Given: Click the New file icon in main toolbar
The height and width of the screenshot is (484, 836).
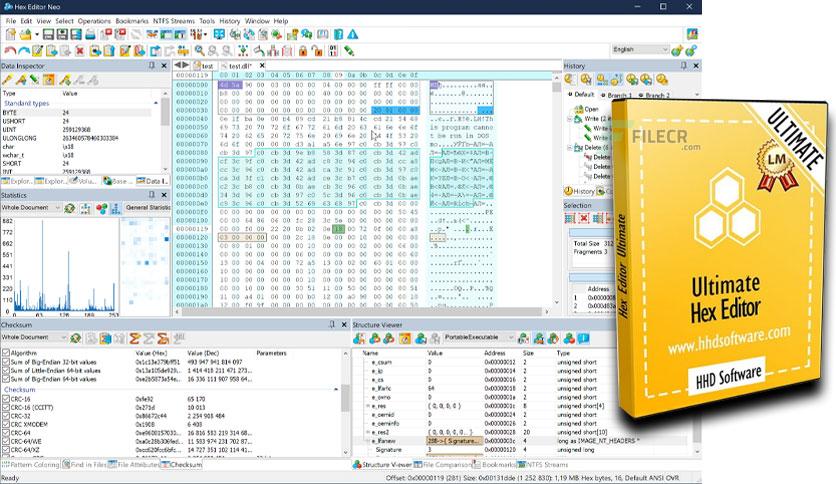Looking at the screenshot, I should coord(10,35).
